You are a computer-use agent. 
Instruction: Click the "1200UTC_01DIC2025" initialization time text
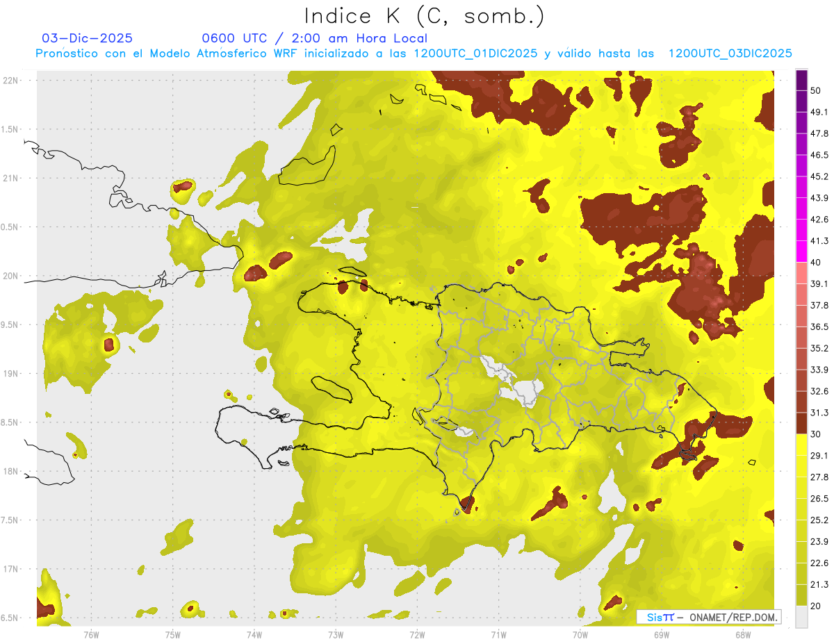(475, 53)
